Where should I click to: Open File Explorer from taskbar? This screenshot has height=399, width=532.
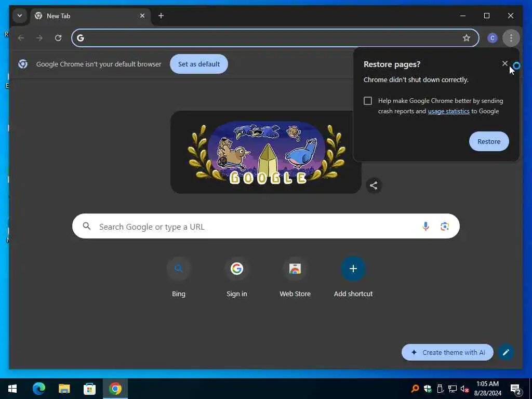(64, 389)
